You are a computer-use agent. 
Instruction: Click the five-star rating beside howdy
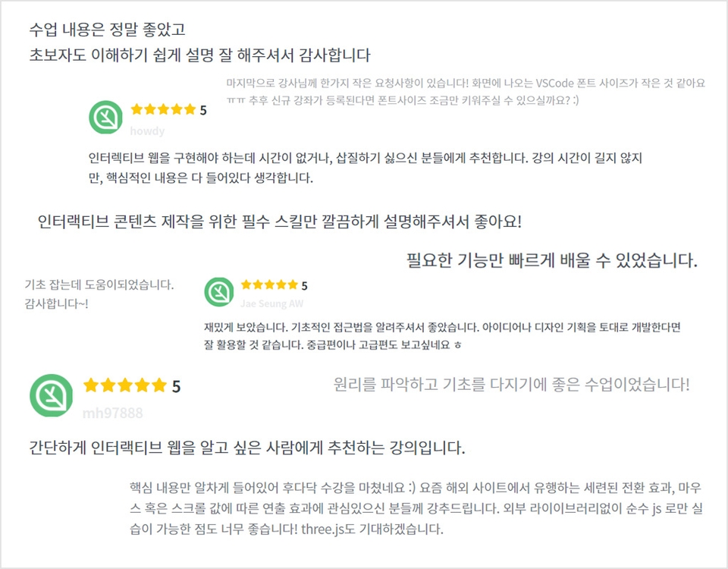tap(164, 109)
